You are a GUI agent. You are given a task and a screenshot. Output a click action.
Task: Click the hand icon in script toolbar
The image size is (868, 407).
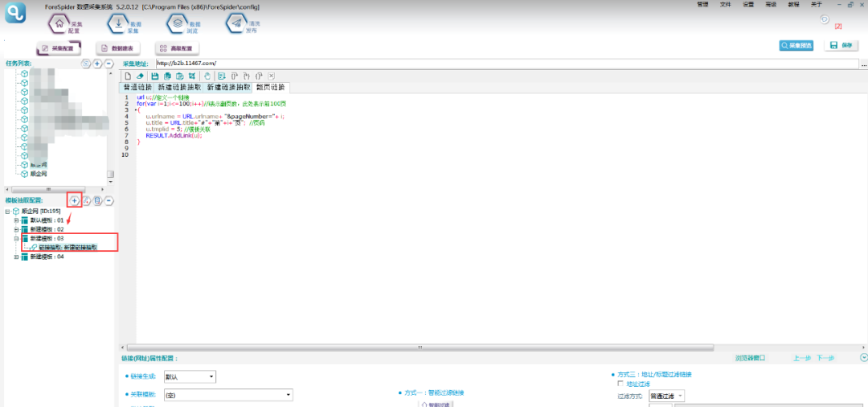207,76
